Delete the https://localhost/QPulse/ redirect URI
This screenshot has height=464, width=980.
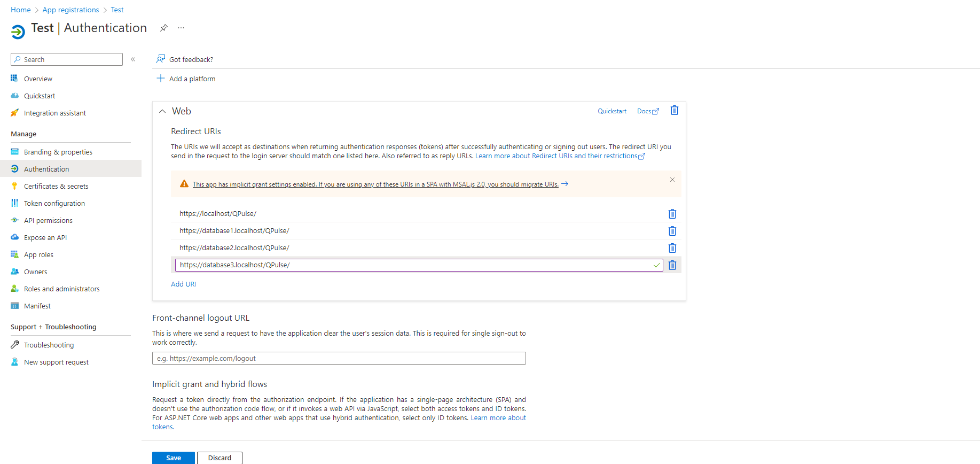(672, 214)
